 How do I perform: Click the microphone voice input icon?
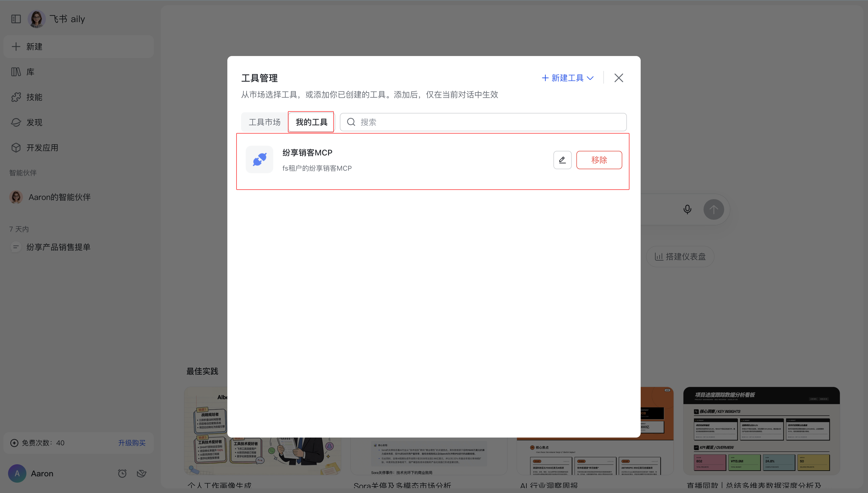pos(687,209)
